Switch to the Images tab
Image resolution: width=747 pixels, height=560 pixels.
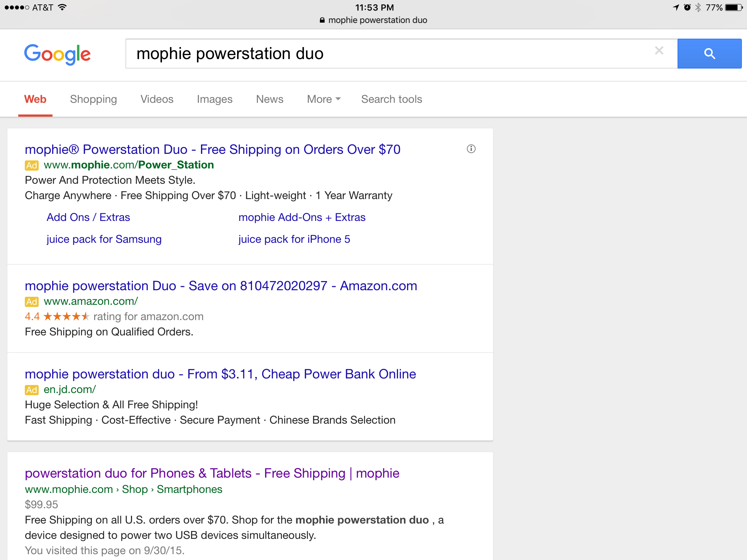(x=214, y=99)
